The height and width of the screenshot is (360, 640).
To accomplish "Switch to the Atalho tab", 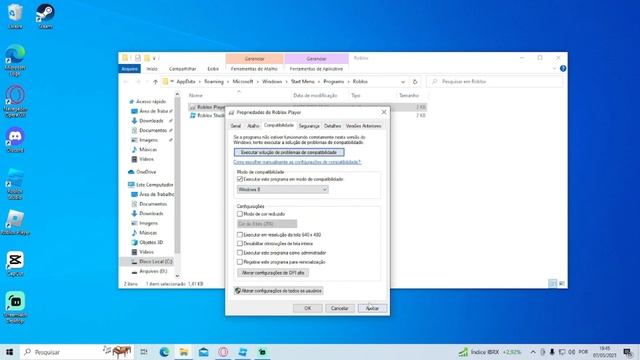I will 253,126.
